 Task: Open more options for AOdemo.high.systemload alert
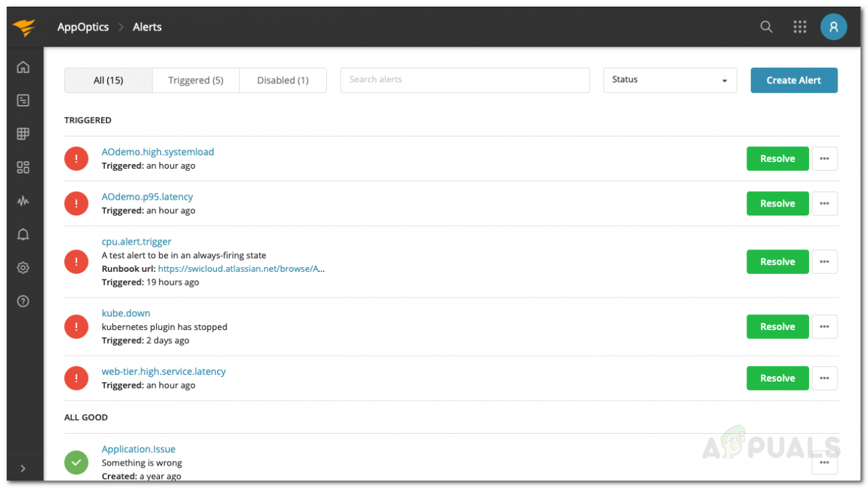(825, 159)
